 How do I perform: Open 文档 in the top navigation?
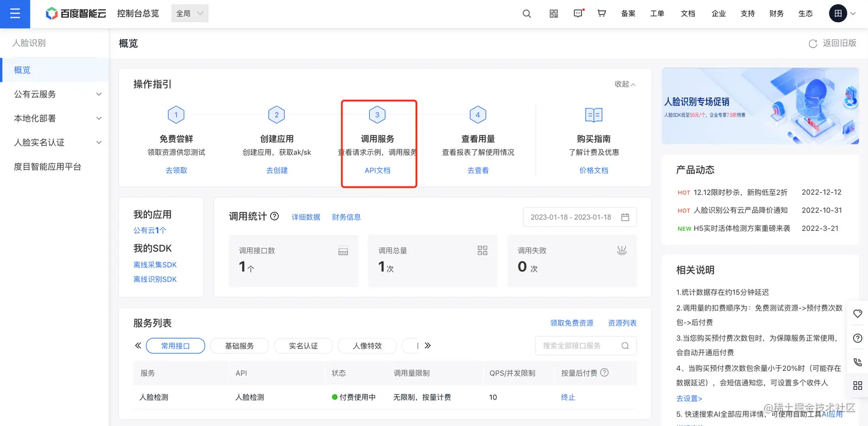coord(688,14)
